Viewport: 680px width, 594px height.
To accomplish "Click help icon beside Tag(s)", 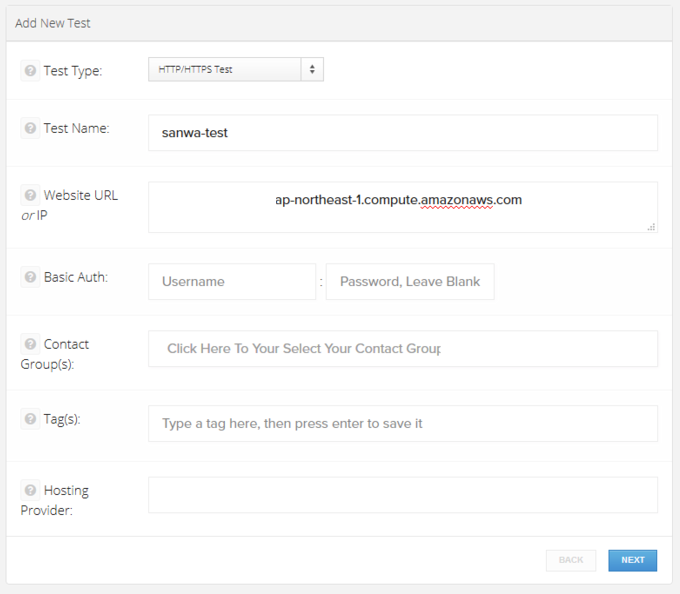I will coord(30,419).
